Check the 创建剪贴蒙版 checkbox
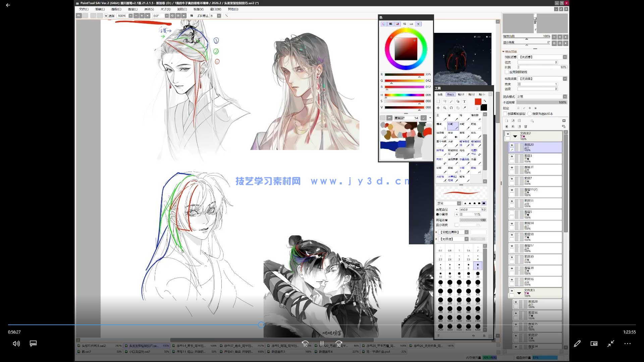 505,113
